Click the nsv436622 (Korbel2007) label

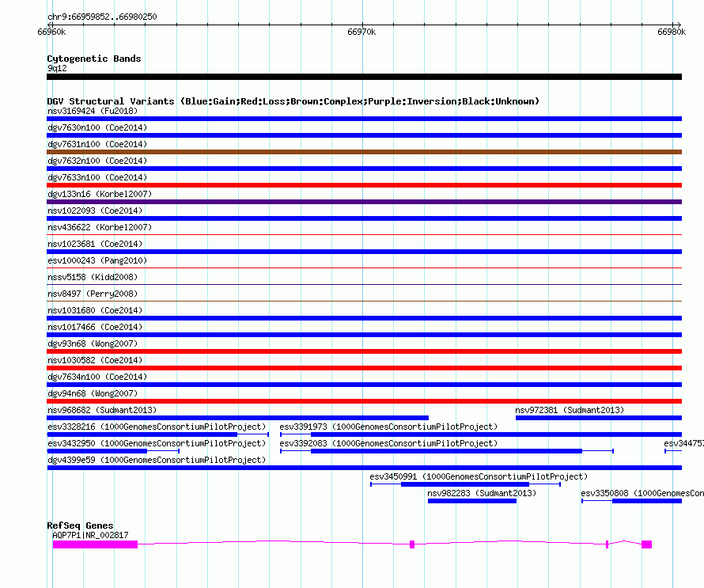point(100,227)
